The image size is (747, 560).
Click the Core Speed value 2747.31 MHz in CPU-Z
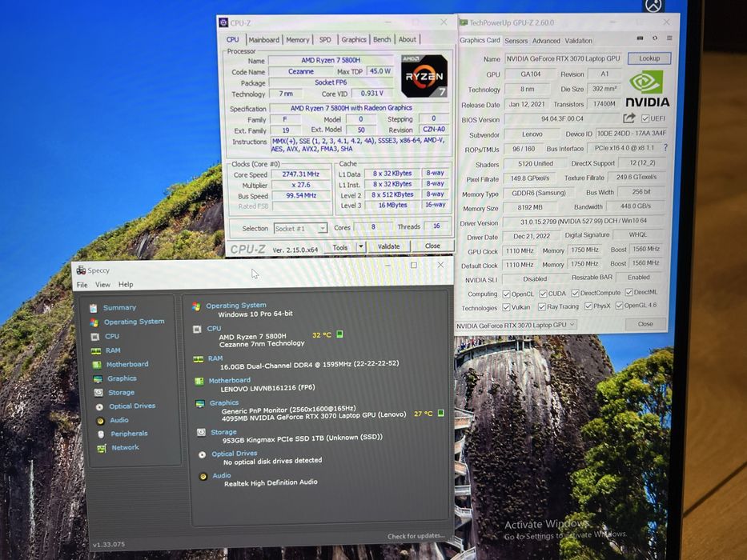[300, 174]
